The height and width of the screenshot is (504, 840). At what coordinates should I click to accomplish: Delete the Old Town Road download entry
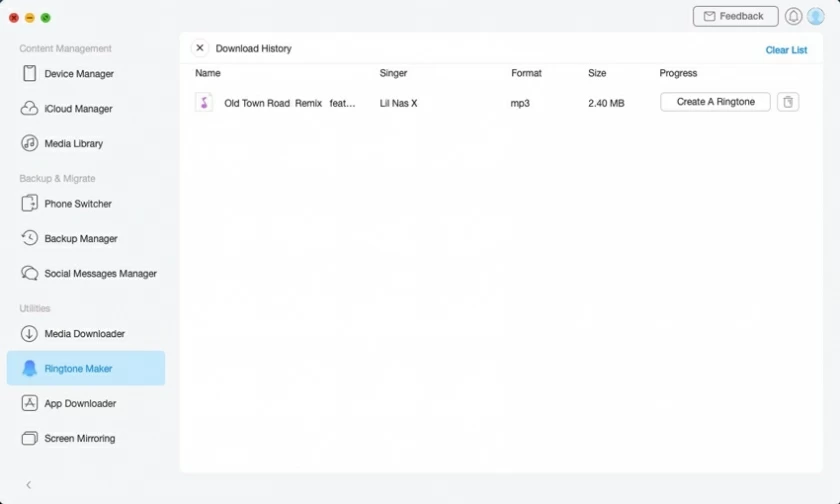point(788,102)
